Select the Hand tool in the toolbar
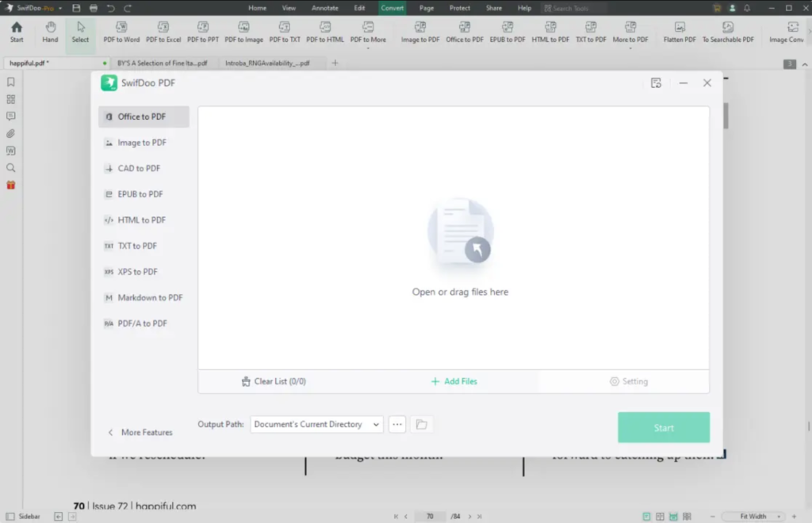Screen dimensions: 812x523 point(49,32)
